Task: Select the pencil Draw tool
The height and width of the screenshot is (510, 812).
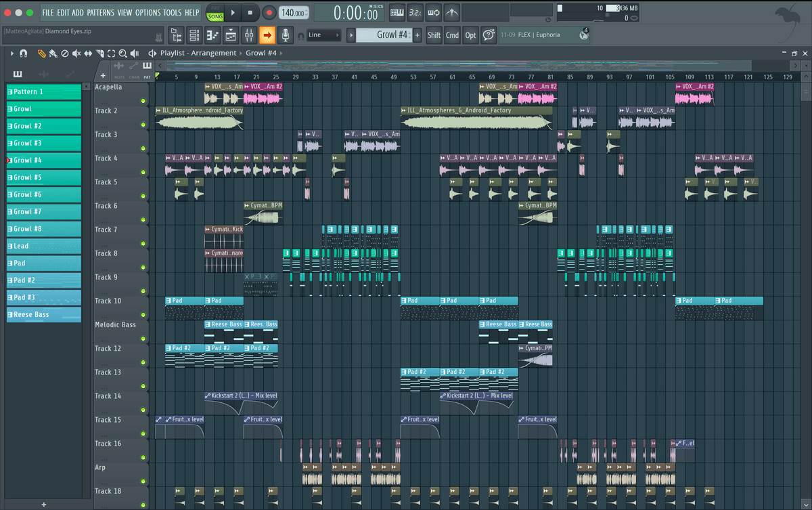Action: (41, 53)
